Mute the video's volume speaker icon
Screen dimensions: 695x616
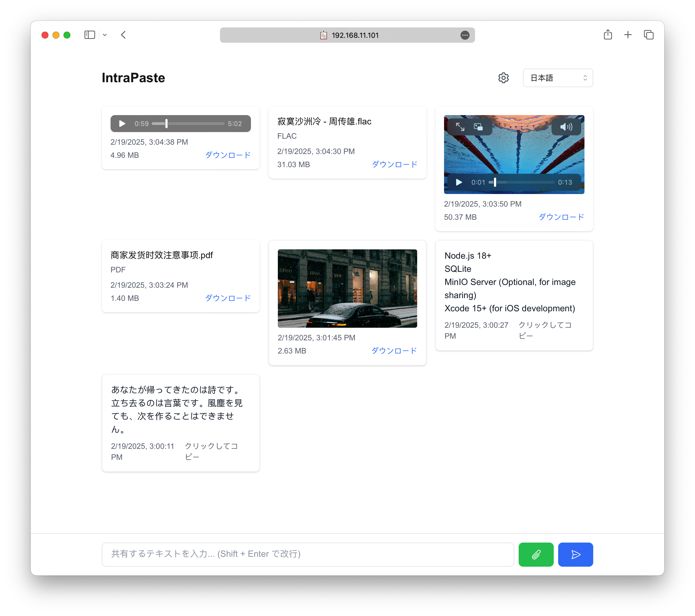click(x=566, y=127)
